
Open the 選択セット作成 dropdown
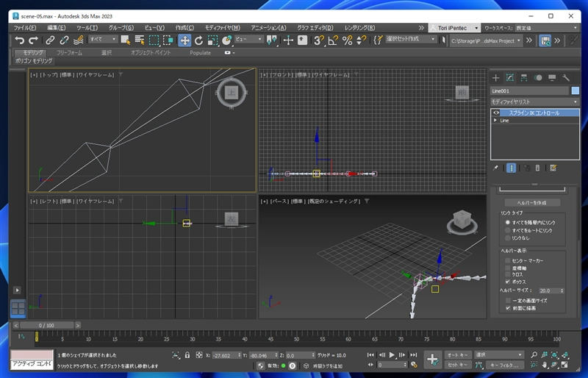click(411, 39)
